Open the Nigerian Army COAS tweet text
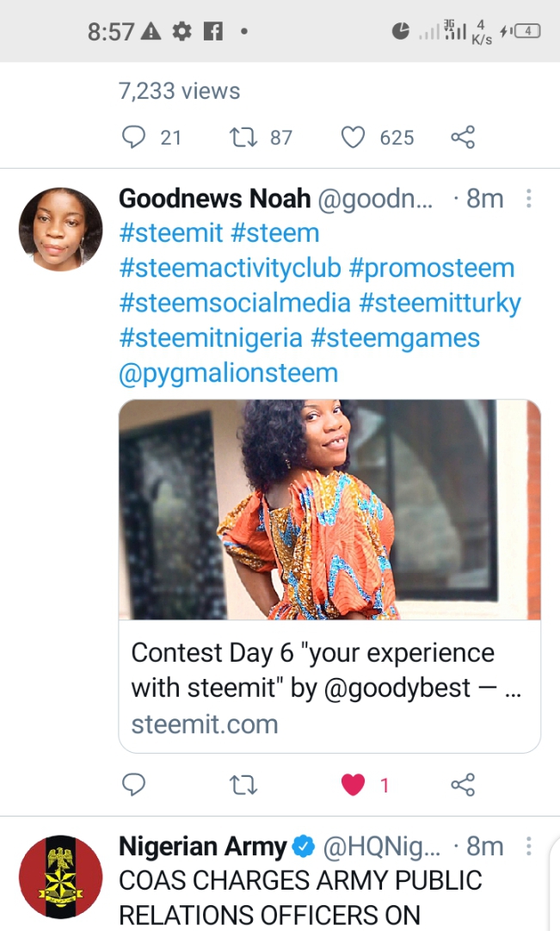Image resolution: width=560 pixels, height=931 pixels. pos(300,897)
